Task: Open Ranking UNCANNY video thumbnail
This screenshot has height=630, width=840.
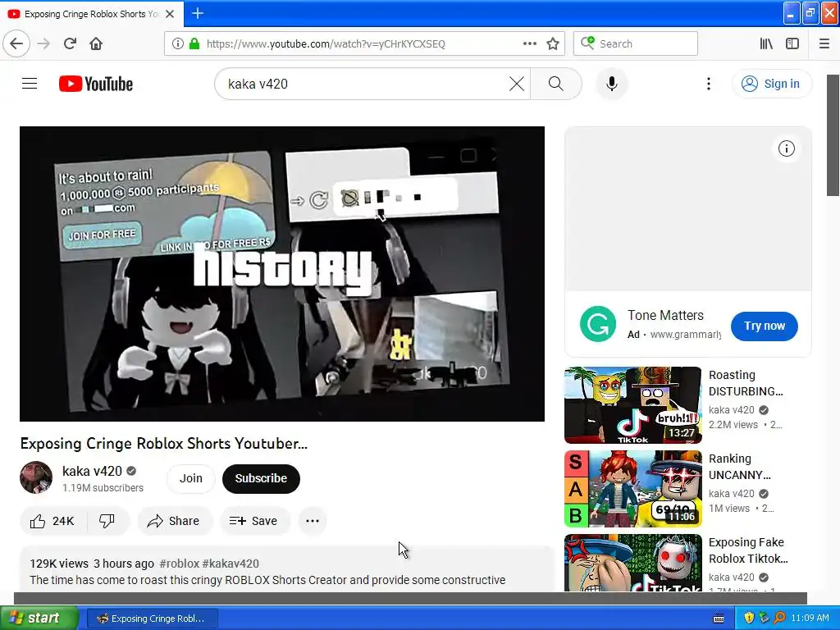Action: pos(632,489)
